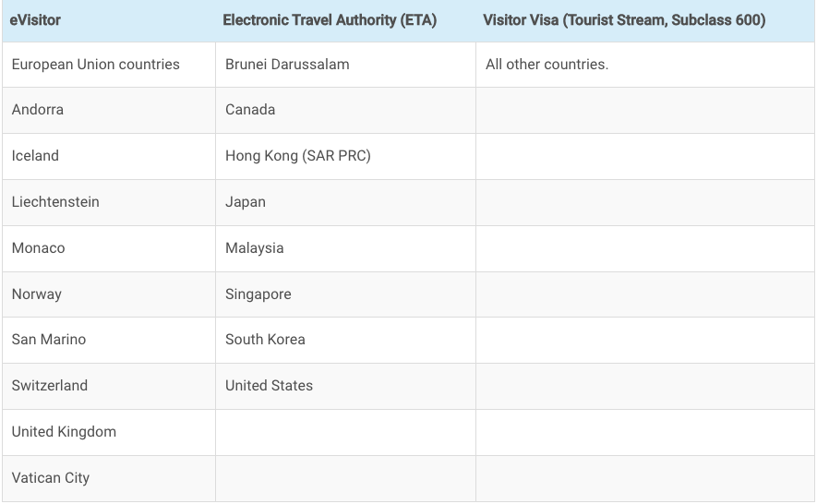Select Brunei Darussalam in ETA column
Image resolution: width=817 pixels, height=504 pixels.
(287, 65)
